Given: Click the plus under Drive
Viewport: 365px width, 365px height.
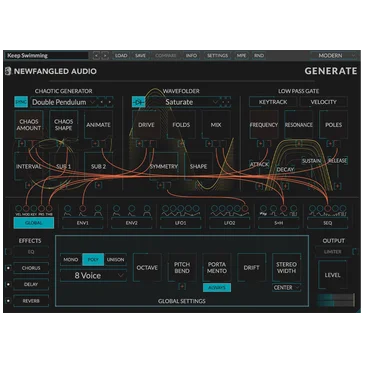Looking at the screenshot, I should 139,144.
